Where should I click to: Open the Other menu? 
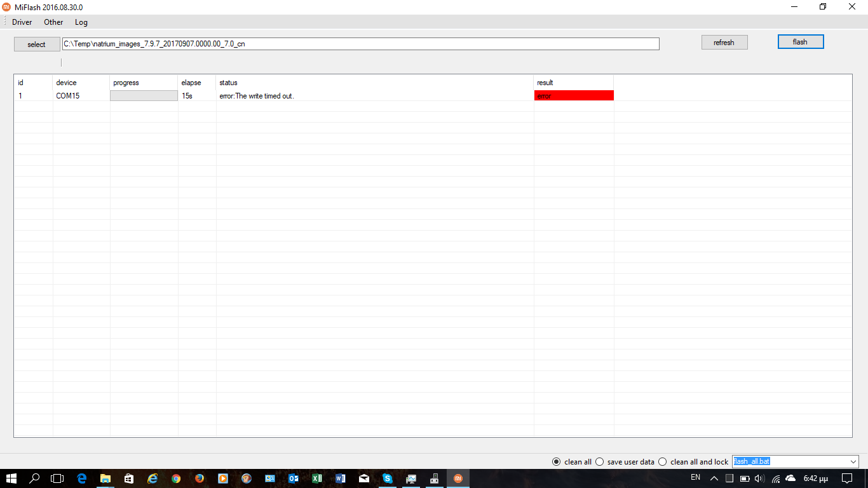tap(53, 22)
